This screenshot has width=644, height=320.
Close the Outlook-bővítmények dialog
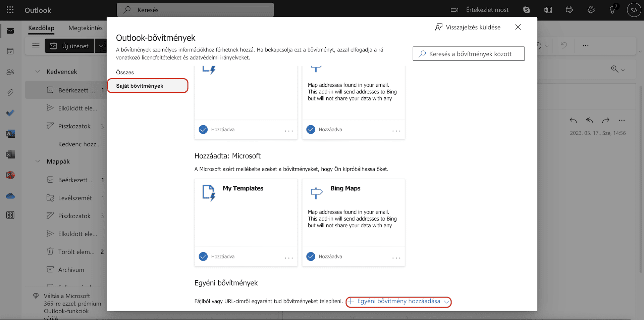pos(518,27)
